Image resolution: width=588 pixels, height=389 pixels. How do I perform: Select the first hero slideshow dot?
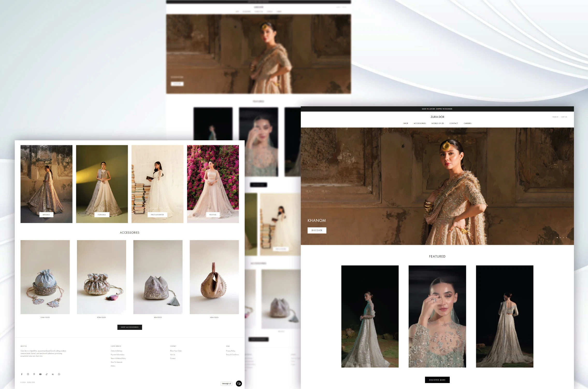(557, 238)
